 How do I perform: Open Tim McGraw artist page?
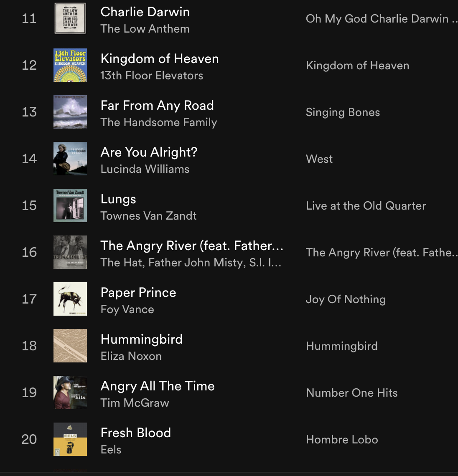pos(135,403)
